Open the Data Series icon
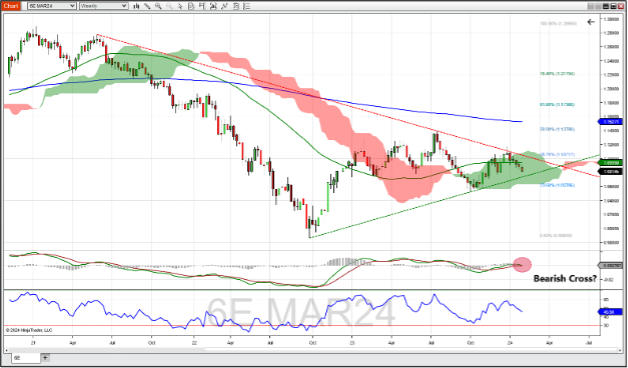 point(213,6)
